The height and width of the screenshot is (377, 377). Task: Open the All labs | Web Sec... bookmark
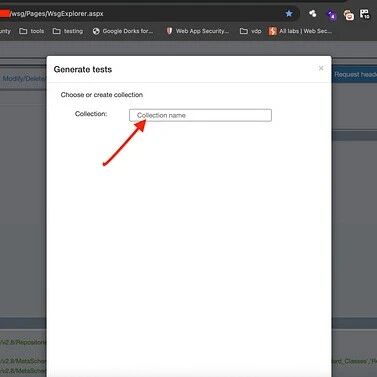(300, 31)
